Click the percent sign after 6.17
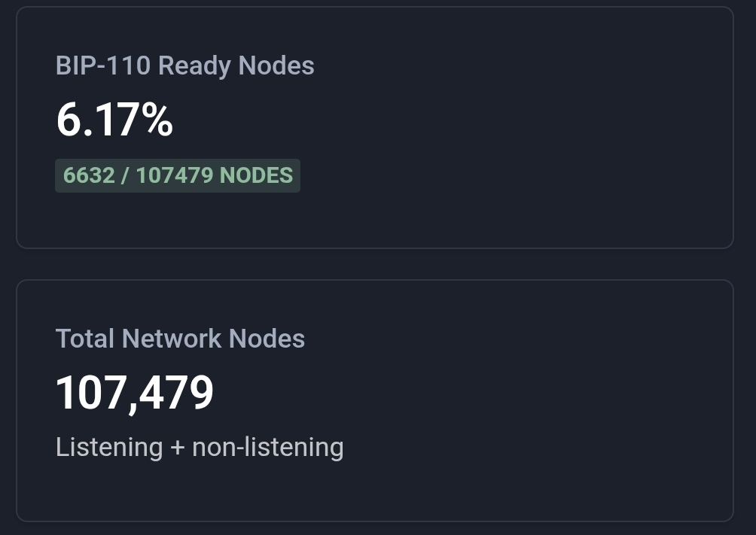Image resolution: width=756 pixels, height=535 pixels. [x=159, y=120]
